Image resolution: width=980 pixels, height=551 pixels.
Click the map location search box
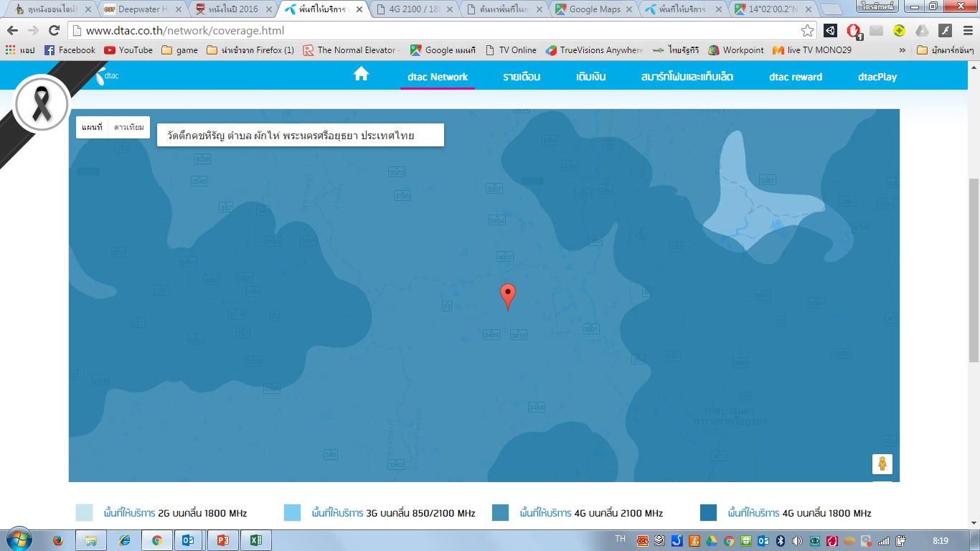click(301, 135)
